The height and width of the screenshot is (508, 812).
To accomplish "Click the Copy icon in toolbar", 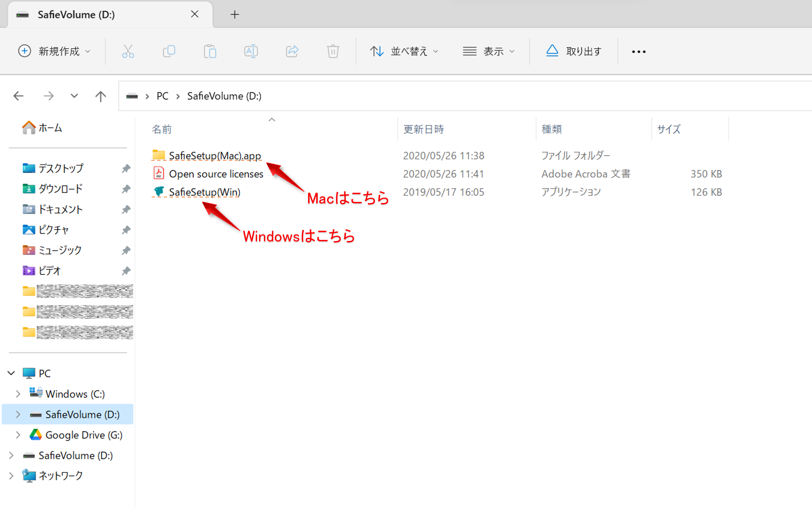I will [x=169, y=51].
